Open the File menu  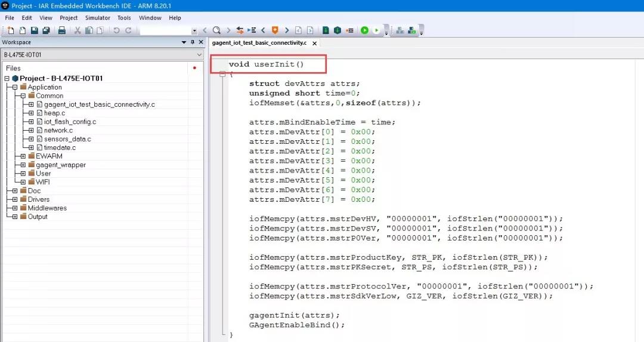click(x=10, y=18)
